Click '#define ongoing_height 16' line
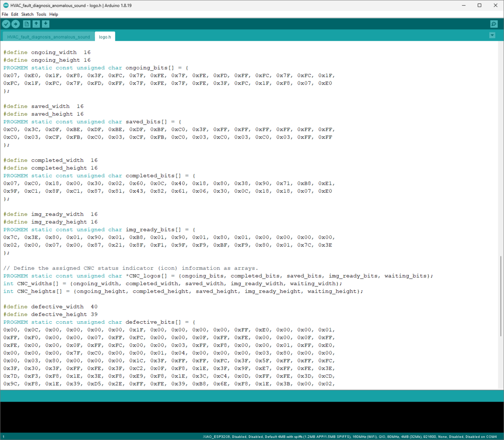Viewport: 504px width, 440px height. [47, 60]
